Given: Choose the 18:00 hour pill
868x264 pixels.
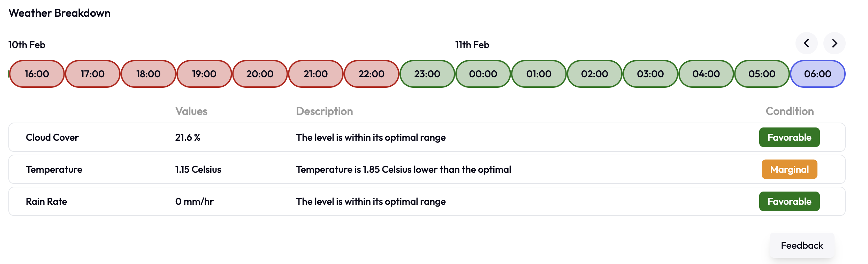Looking at the screenshot, I should (x=149, y=74).
